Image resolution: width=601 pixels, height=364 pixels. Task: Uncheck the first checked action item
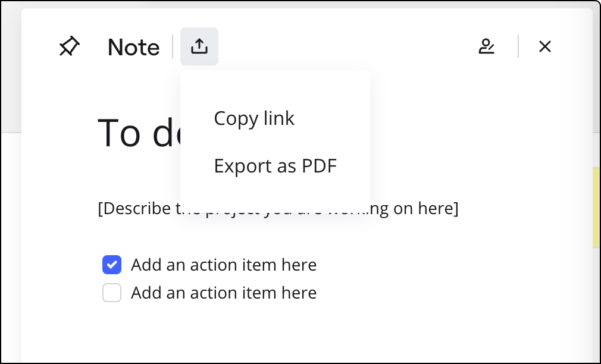coord(112,265)
